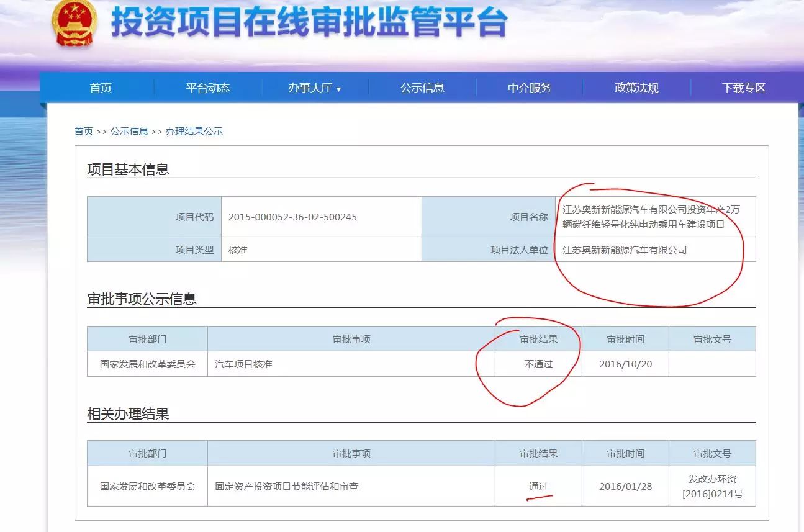
Task: Click the national emblem logo
Action: pos(74,23)
